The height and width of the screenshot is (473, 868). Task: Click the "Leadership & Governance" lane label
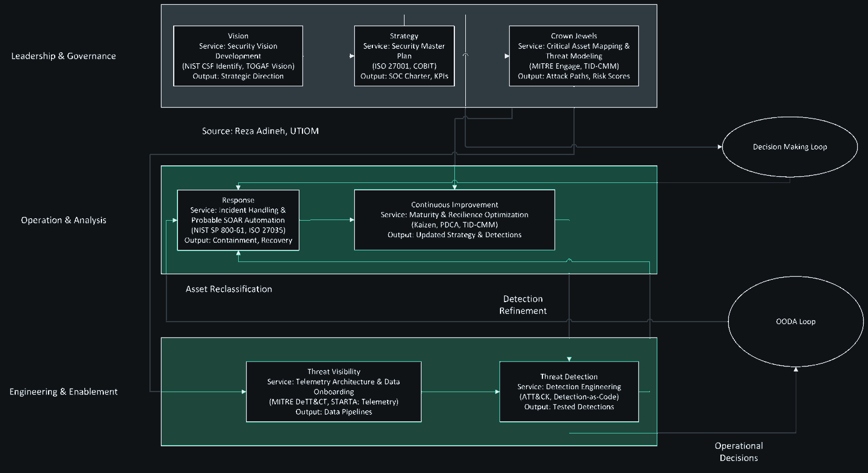[x=64, y=56]
